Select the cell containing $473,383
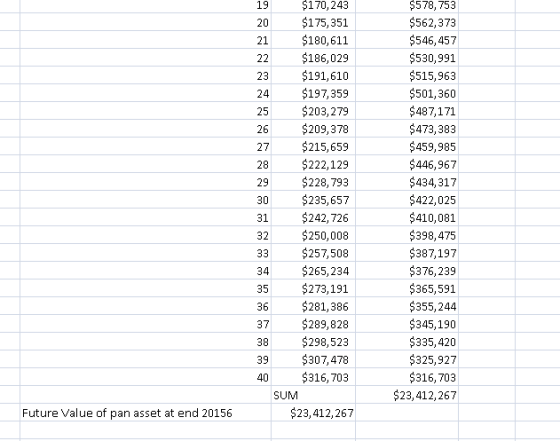 407,129
